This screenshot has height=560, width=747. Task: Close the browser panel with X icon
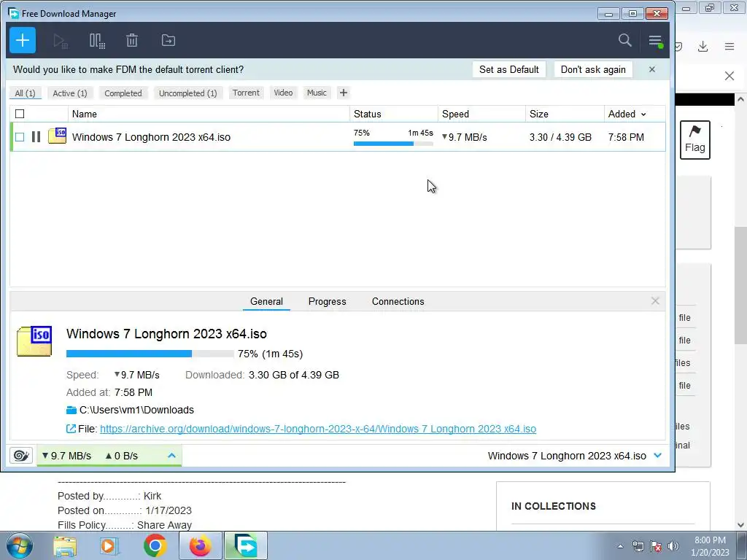pos(729,76)
